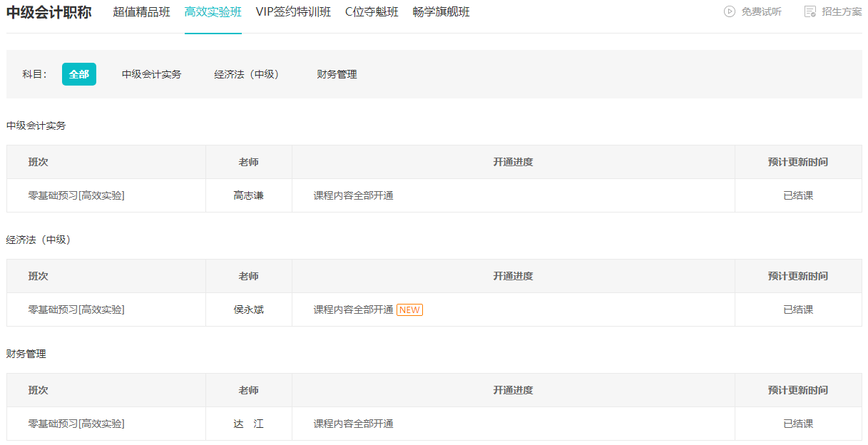This screenshot has width=868, height=445.
Task: Open the 畅学旗舰班 tab
Action: [441, 11]
